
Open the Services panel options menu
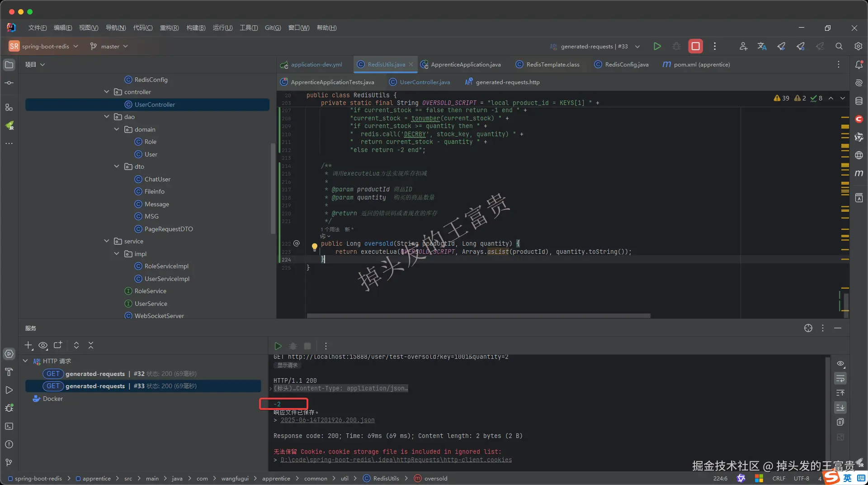click(x=823, y=328)
